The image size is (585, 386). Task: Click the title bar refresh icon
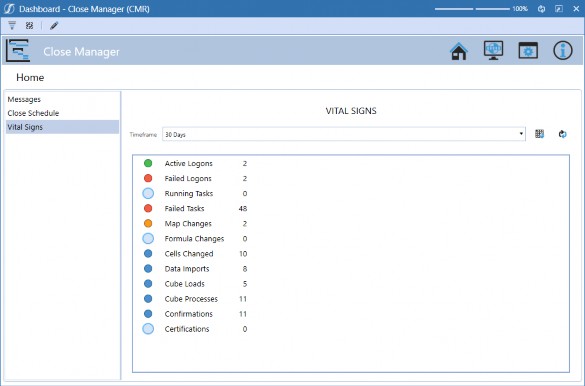(541, 9)
